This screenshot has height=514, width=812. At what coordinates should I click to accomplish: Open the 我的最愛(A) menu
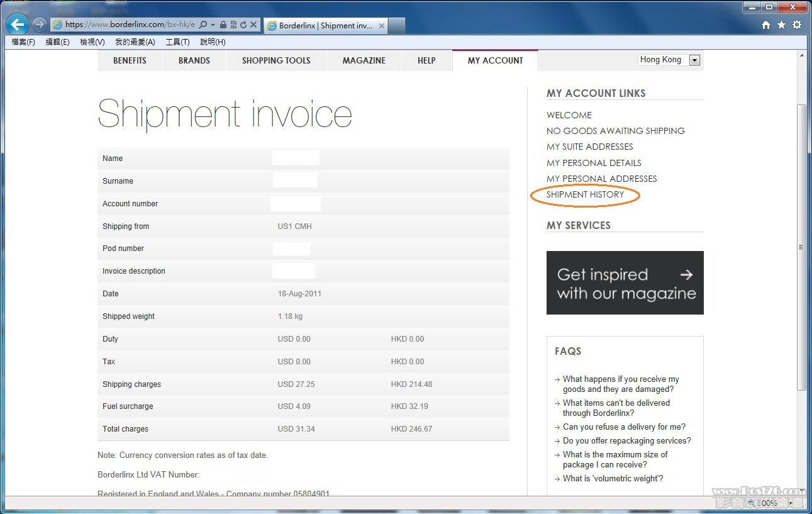[x=135, y=42]
